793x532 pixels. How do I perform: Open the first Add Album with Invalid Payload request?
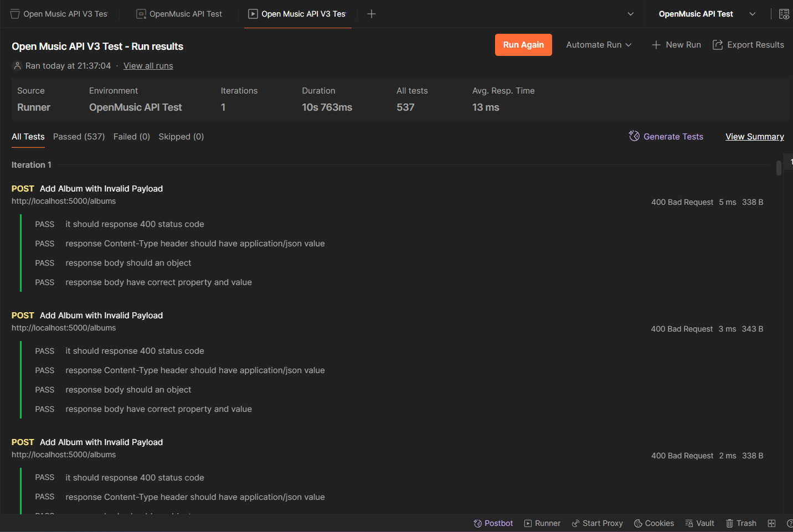101,189
